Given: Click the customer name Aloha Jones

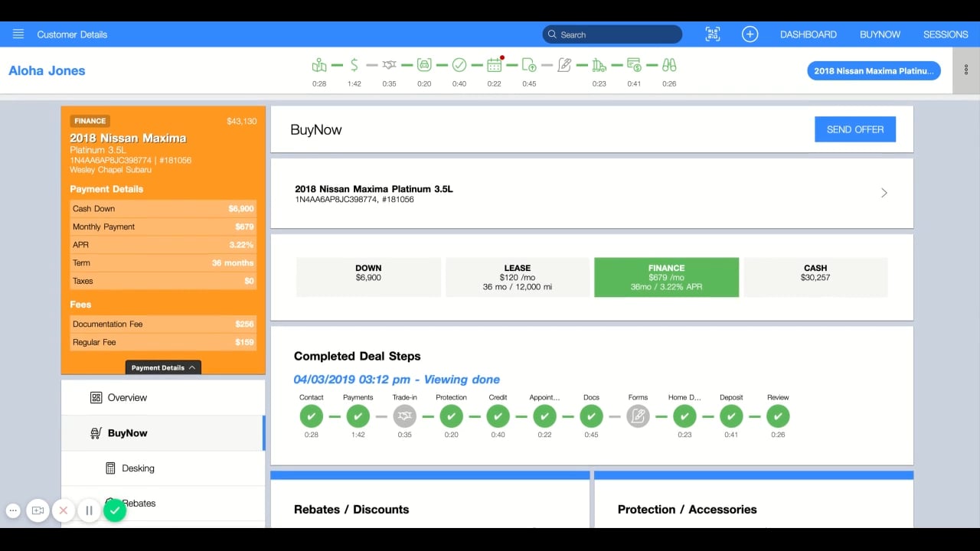Looking at the screenshot, I should 47,70.
